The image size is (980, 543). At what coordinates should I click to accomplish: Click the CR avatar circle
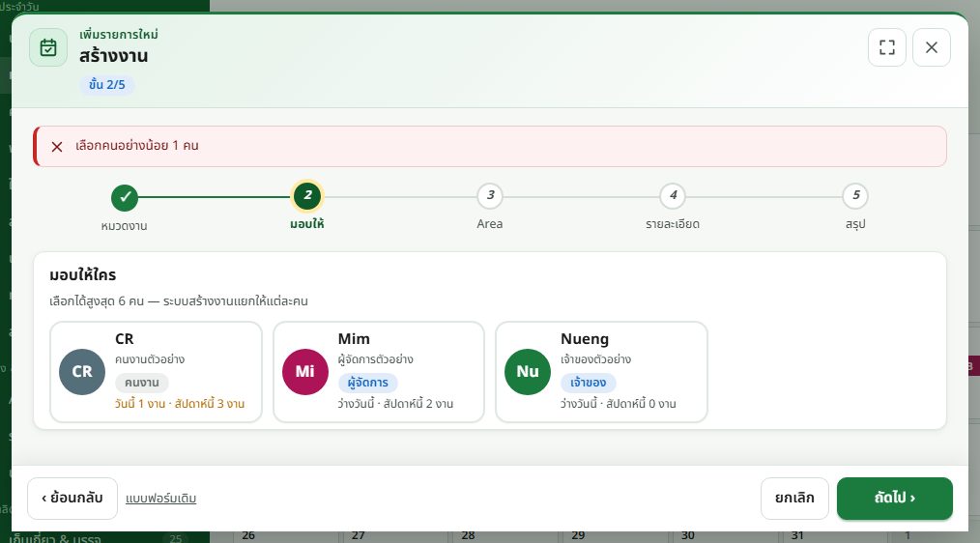pos(82,372)
